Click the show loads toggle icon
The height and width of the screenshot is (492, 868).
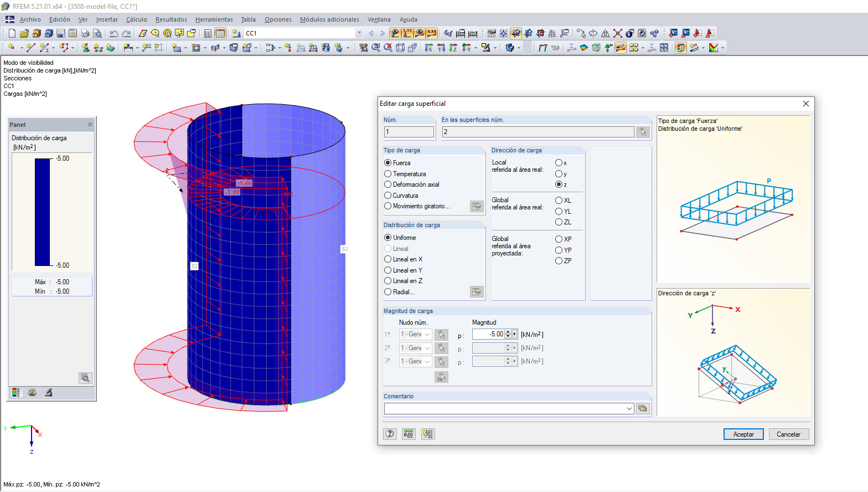pos(395,33)
